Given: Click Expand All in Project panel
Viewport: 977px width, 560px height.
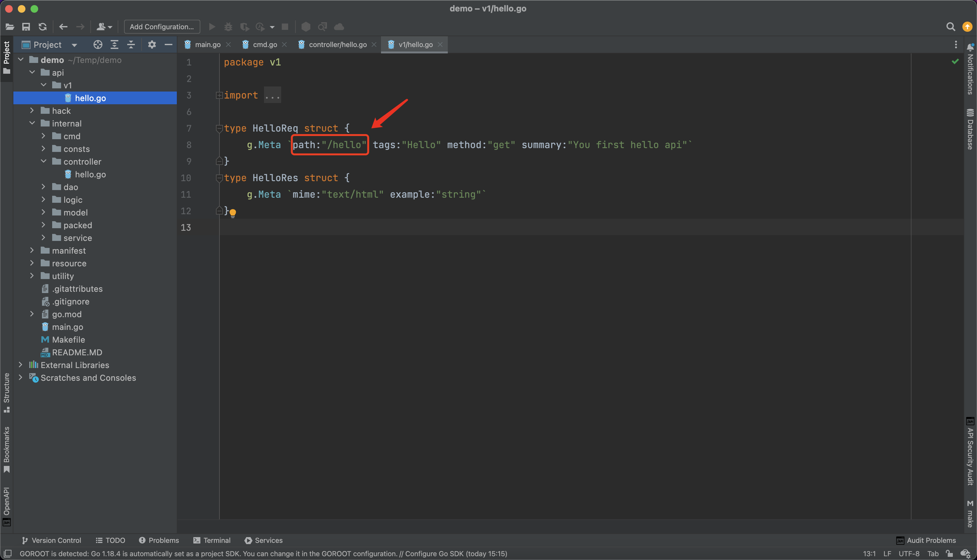Looking at the screenshot, I should pos(114,44).
